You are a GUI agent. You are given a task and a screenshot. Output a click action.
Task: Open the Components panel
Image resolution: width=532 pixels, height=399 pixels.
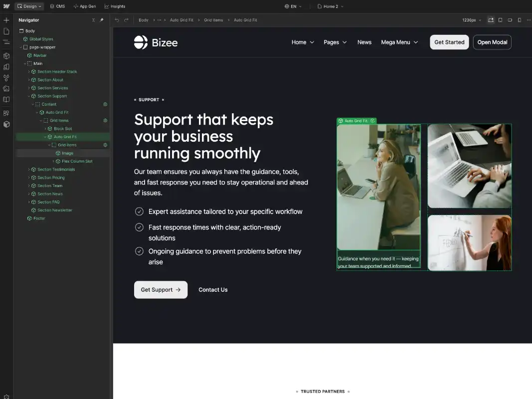coord(6,56)
